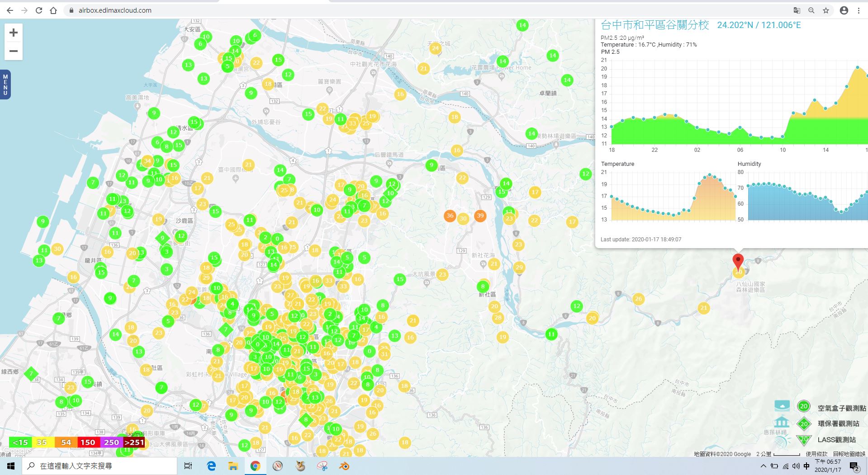Click the Windows taskbar search box
The width and height of the screenshot is (868, 475).
[x=100, y=466]
